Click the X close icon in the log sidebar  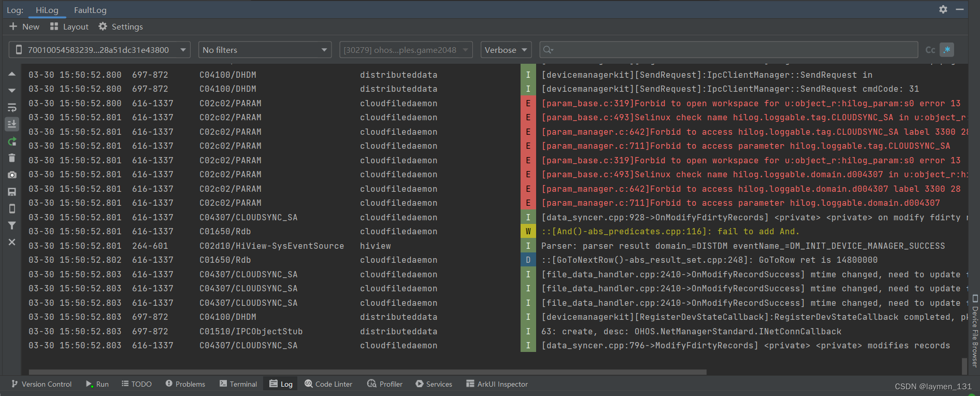[x=11, y=242]
